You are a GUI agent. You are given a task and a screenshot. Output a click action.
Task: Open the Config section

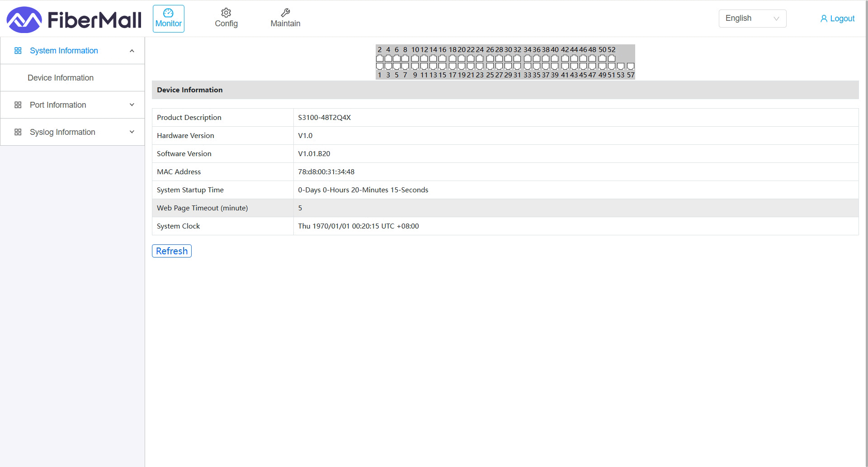(x=226, y=19)
